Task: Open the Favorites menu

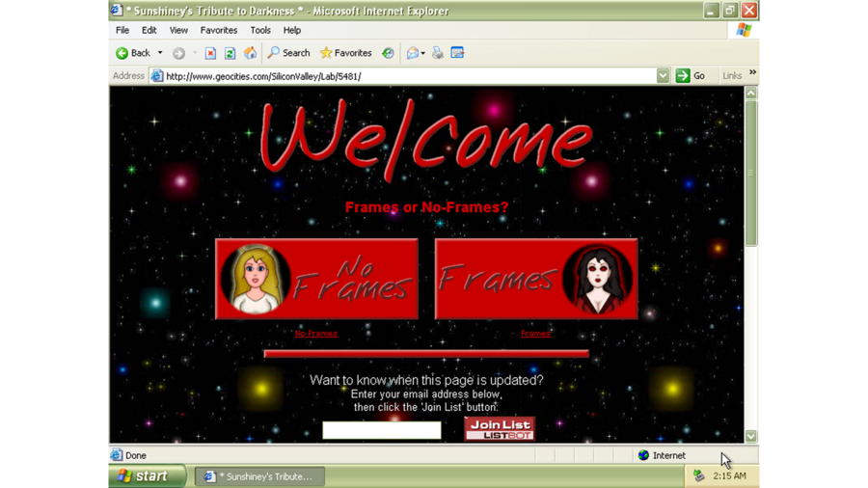Action: click(x=219, y=31)
